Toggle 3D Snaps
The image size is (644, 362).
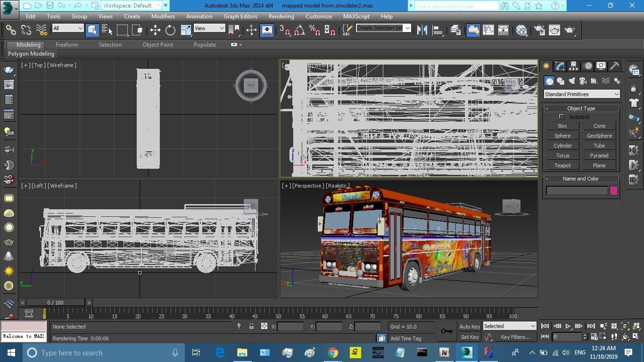284,30
